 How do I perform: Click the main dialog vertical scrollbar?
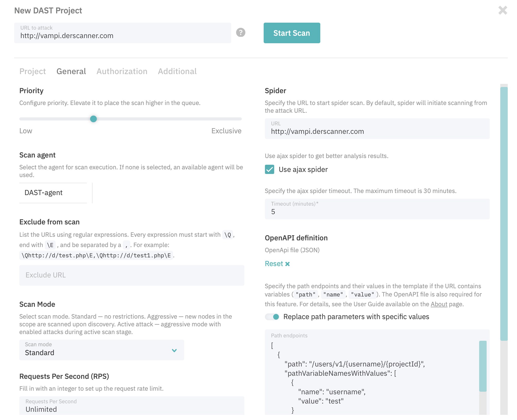pos(504,214)
